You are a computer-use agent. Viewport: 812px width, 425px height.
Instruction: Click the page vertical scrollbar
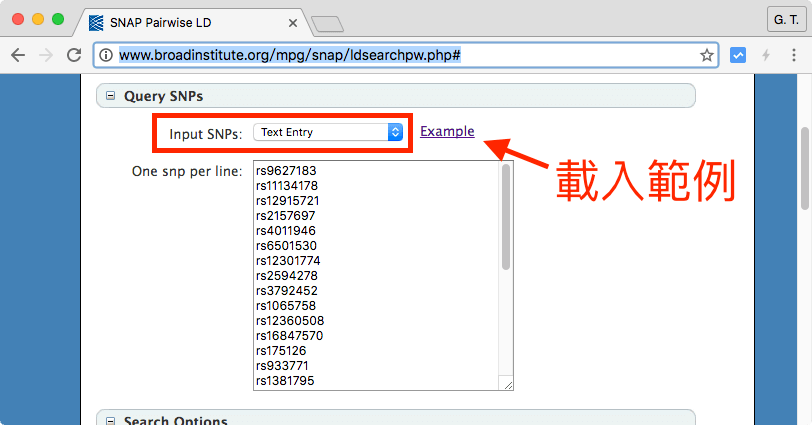[805, 168]
